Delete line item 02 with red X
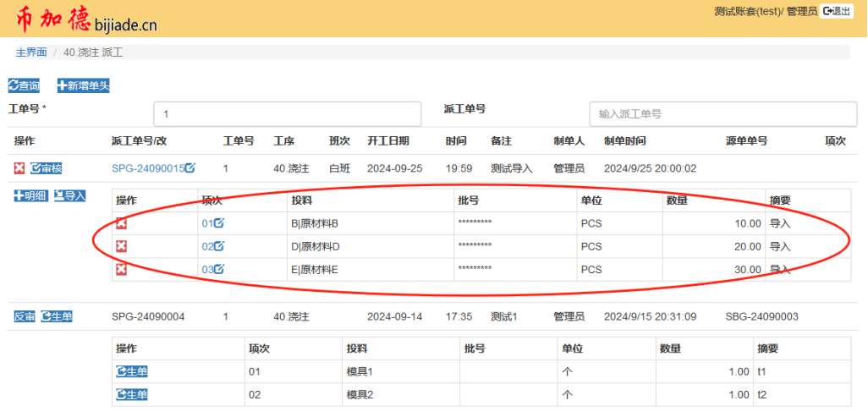 coord(121,246)
